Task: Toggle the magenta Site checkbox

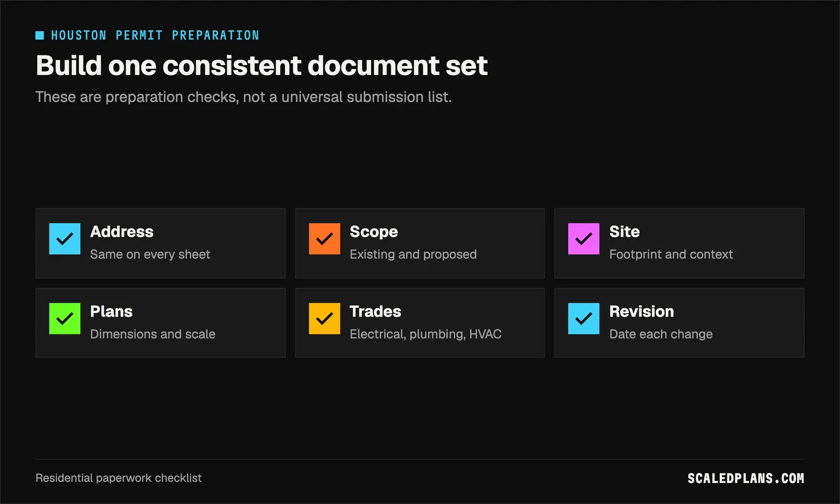Action: tap(584, 239)
